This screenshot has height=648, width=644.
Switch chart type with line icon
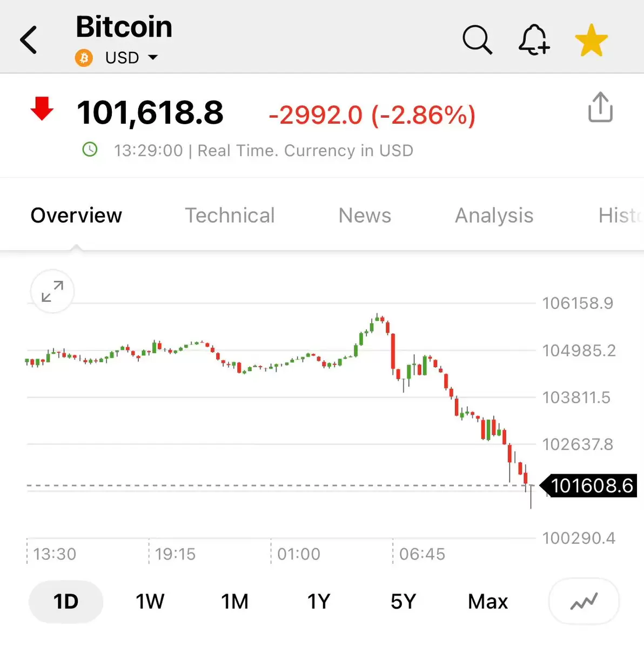point(584,602)
